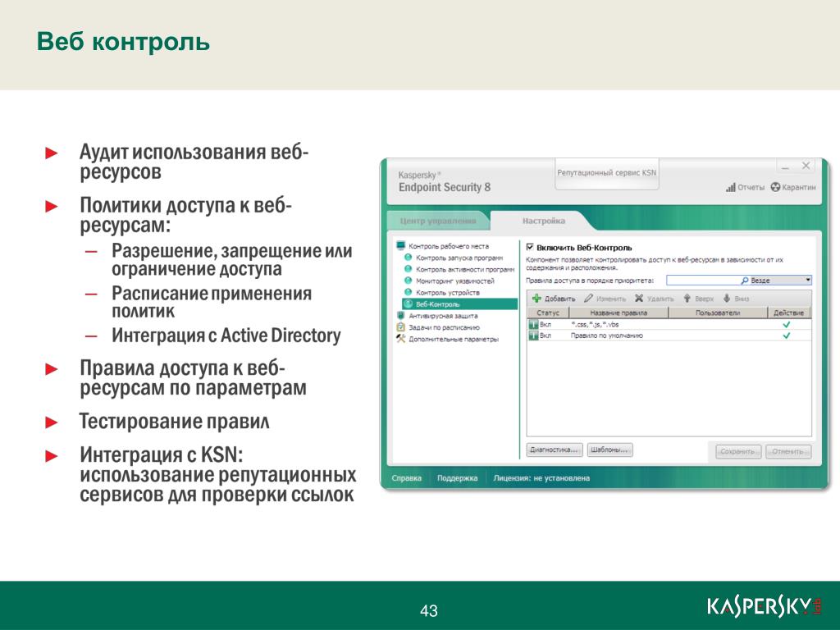Select the Правило по умолчанию rule name

tap(606, 336)
